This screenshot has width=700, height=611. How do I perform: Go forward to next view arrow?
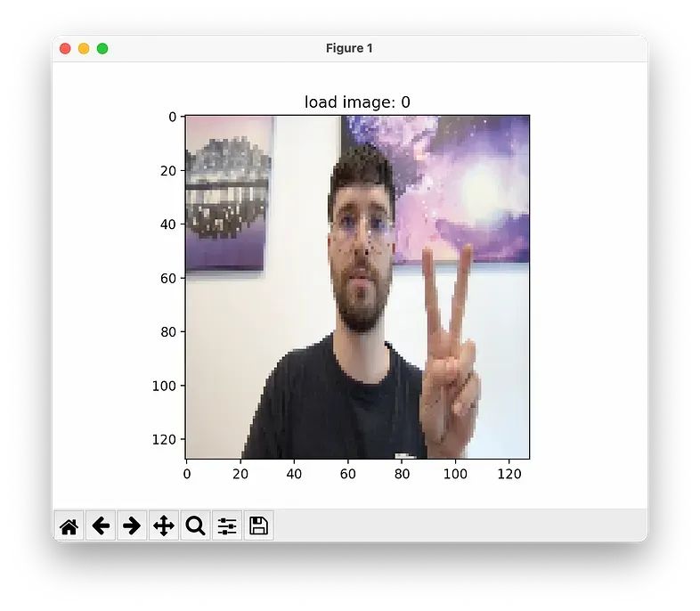tap(132, 525)
